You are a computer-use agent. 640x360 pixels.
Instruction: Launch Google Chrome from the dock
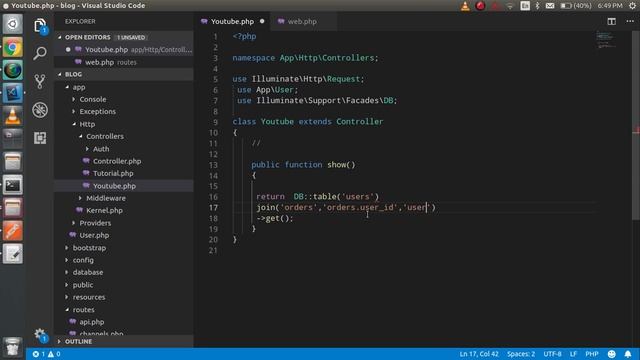pyautogui.click(x=13, y=48)
